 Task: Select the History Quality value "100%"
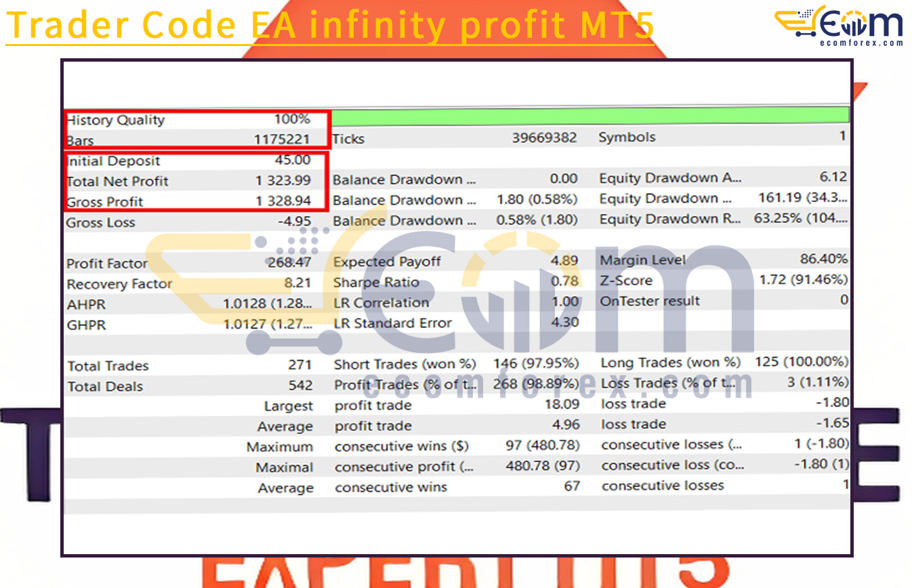coord(292,119)
